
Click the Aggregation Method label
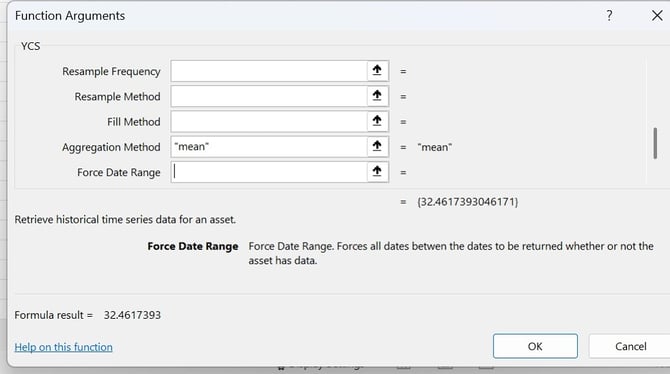tap(111, 147)
